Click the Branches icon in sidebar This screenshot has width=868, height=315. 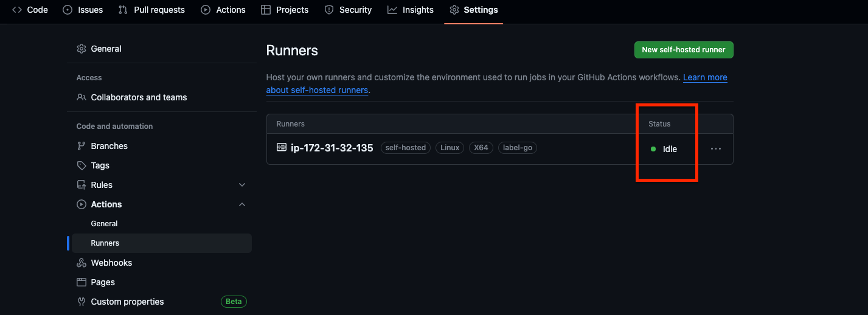(x=82, y=146)
